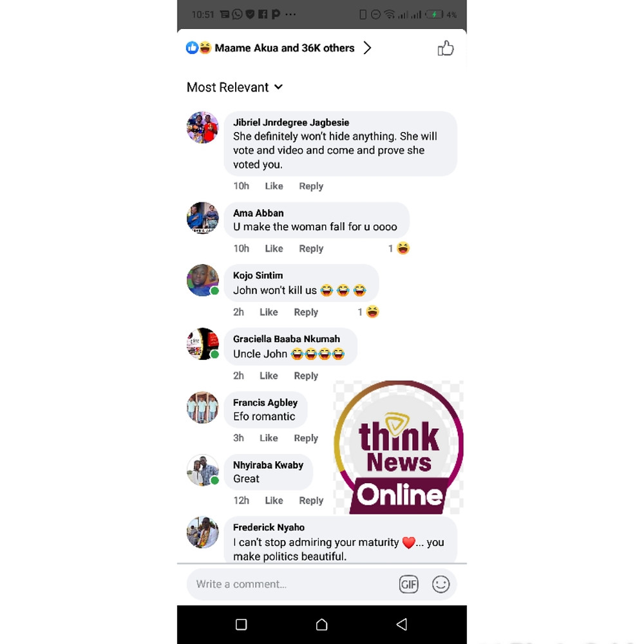Image resolution: width=644 pixels, height=644 pixels.
Task: Tap the Think News Online logo
Action: pos(399,448)
